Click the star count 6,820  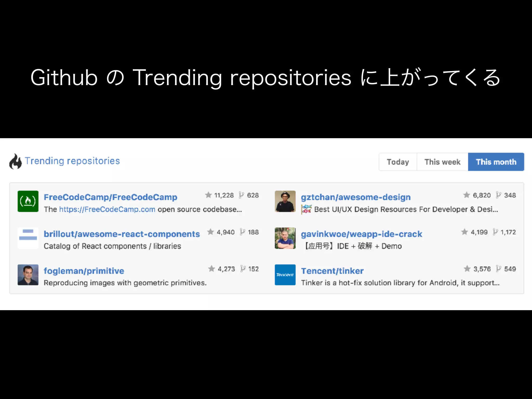[x=482, y=195]
